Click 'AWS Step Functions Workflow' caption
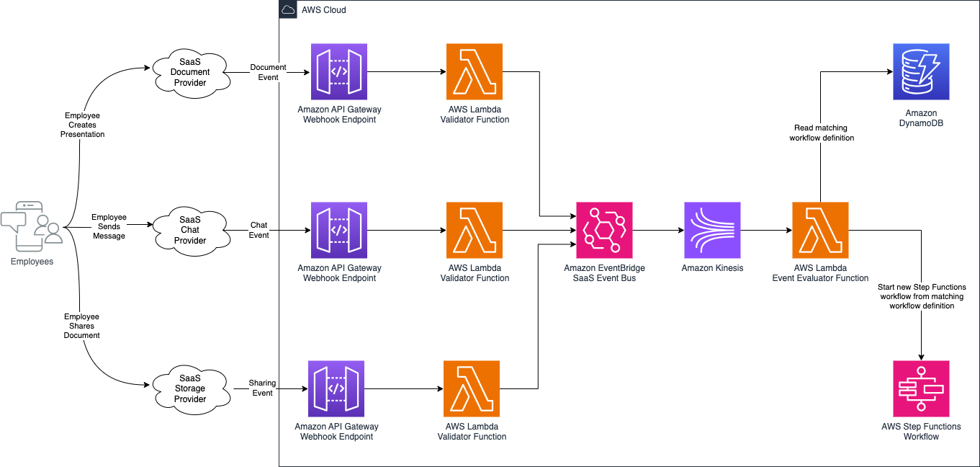Viewport: 980px width, 467px height. [921, 431]
